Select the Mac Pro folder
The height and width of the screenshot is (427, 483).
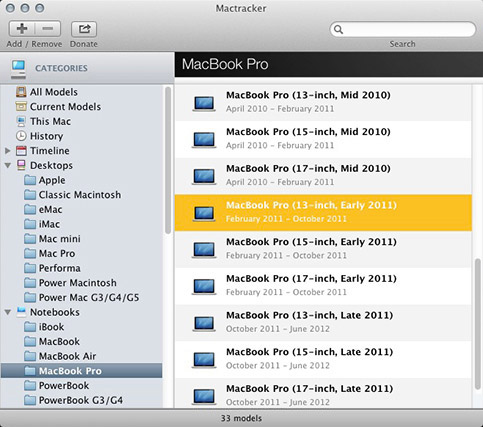coord(81,253)
